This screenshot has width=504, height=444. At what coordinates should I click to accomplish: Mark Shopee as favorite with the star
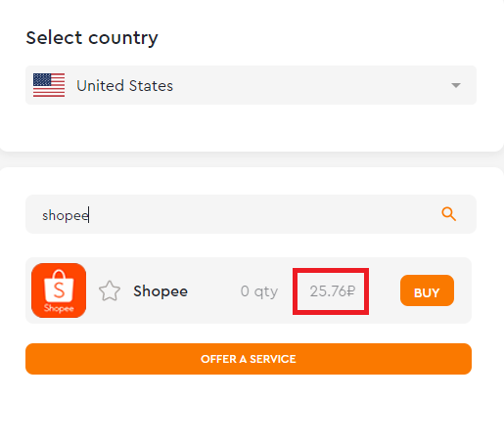(x=110, y=290)
